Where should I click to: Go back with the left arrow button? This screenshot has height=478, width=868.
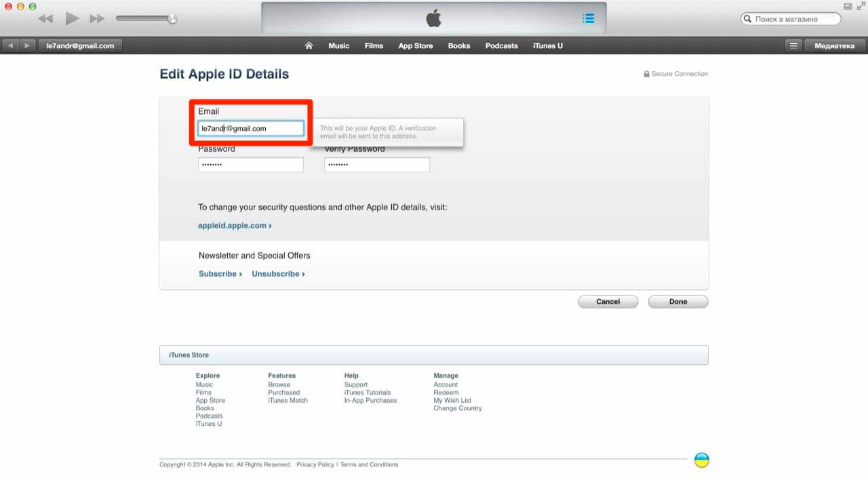point(10,45)
